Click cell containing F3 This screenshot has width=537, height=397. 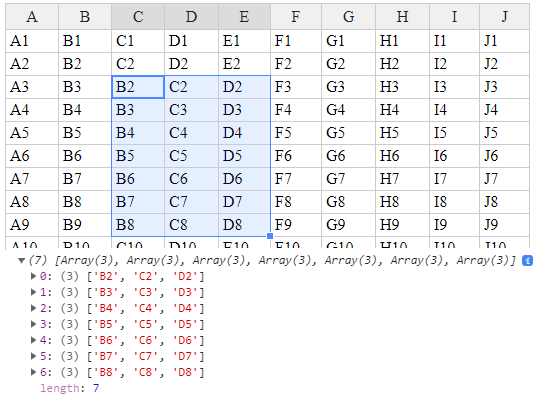296,87
